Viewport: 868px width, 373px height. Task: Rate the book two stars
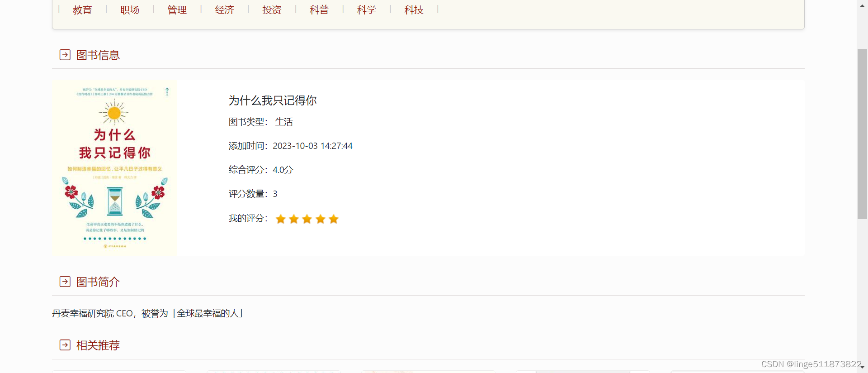click(294, 219)
